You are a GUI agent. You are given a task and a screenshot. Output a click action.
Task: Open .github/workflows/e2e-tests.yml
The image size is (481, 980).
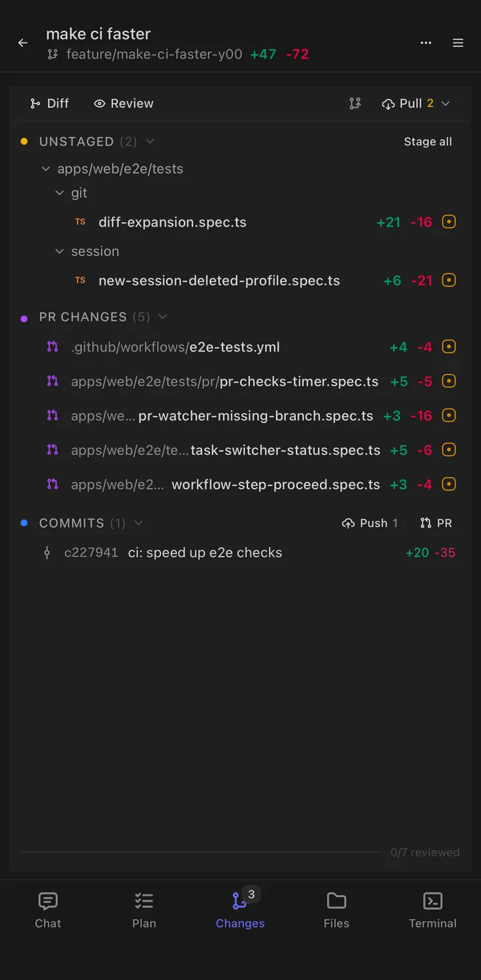click(x=175, y=346)
